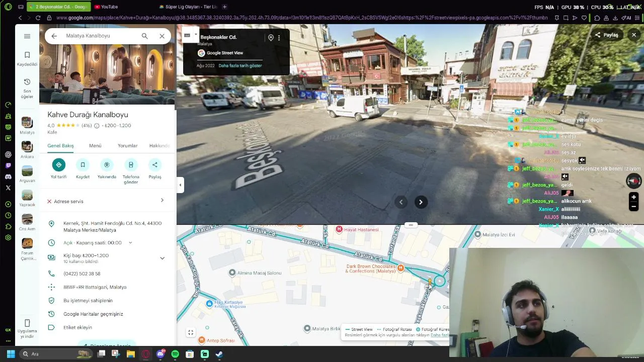The image size is (644, 362).
Task: Open Spotify from the taskbar
Action: (x=175, y=354)
